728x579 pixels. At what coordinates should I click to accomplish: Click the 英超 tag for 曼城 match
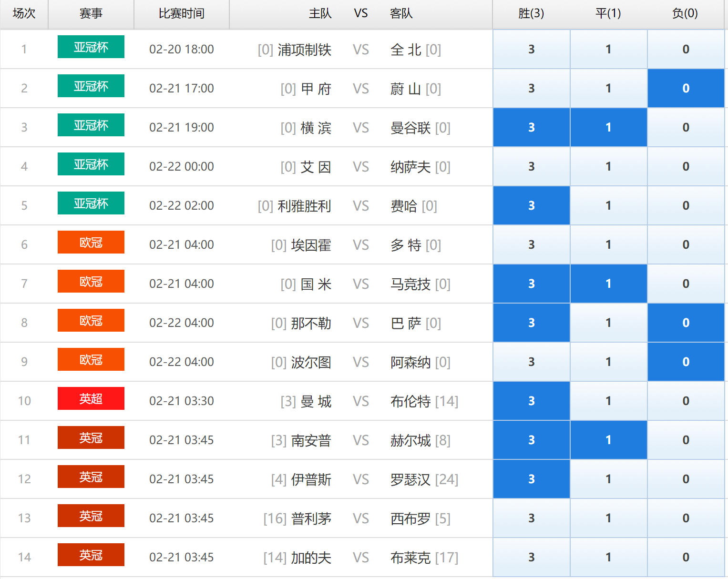(x=91, y=398)
